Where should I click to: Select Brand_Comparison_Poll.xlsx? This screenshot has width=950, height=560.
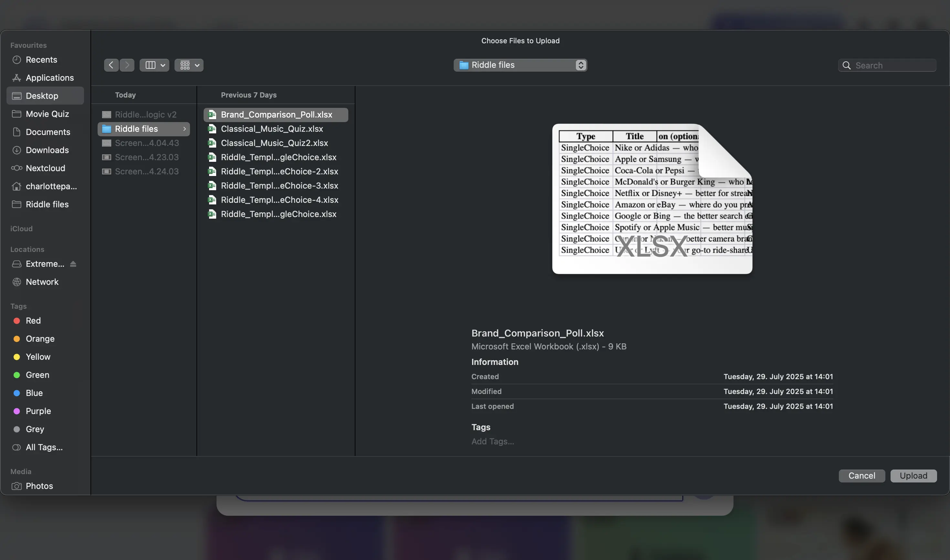click(276, 115)
